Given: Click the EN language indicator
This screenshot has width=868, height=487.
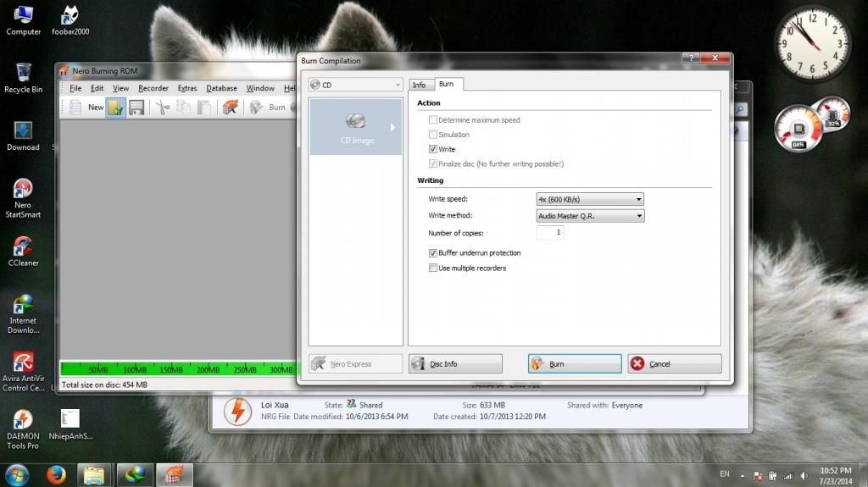Looking at the screenshot, I should (x=725, y=474).
